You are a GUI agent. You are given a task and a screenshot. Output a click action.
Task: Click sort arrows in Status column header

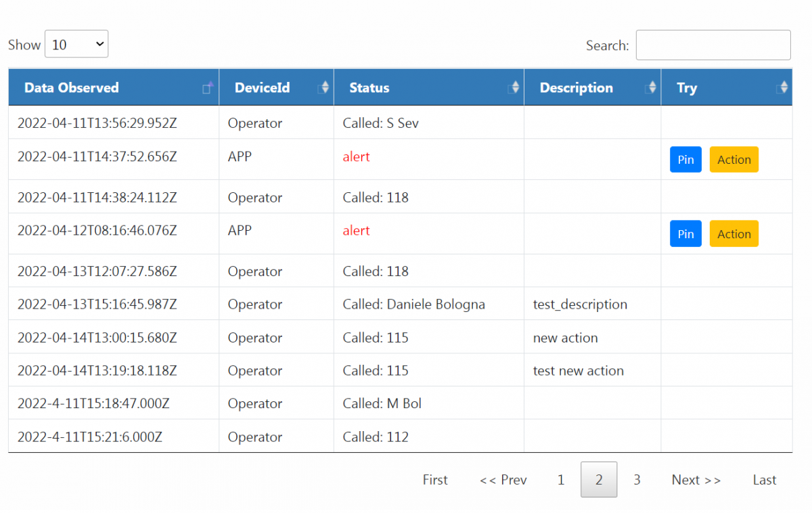[x=514, y=87]
